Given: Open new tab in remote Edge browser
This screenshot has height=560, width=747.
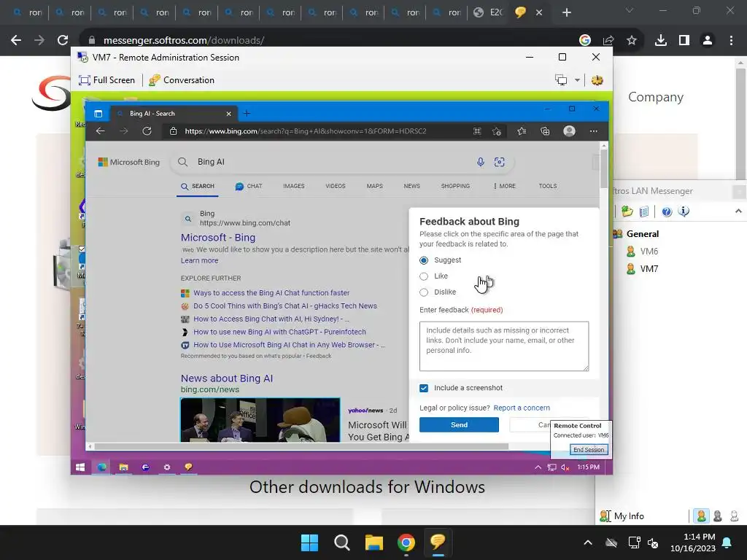Looking at the screenshot, I should tap(247, 113).
